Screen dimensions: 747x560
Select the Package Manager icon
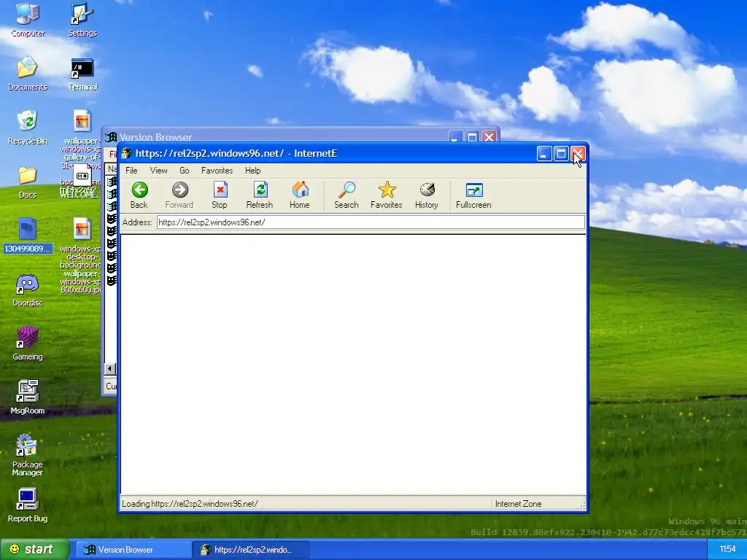pos(28,455)
